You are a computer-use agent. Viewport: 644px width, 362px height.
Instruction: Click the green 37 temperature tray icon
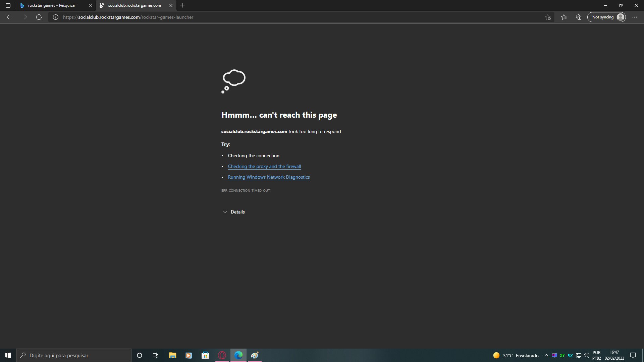562,356
